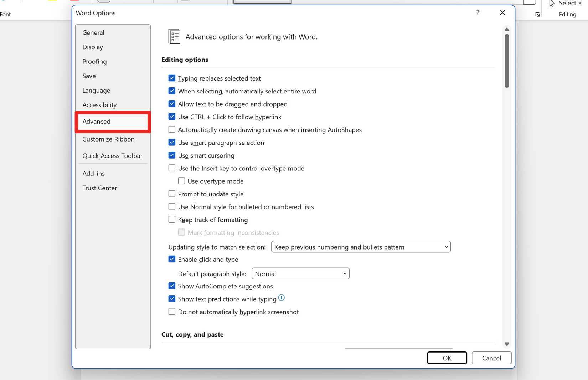Click the info icon beside text predictions option
588x380 pixels.
click(281, 298)
